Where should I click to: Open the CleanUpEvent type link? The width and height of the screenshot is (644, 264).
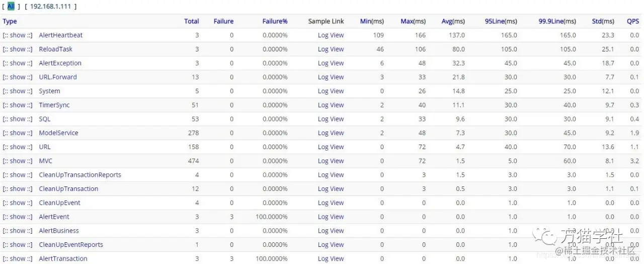pyautogui.click(x=59, y=203)
